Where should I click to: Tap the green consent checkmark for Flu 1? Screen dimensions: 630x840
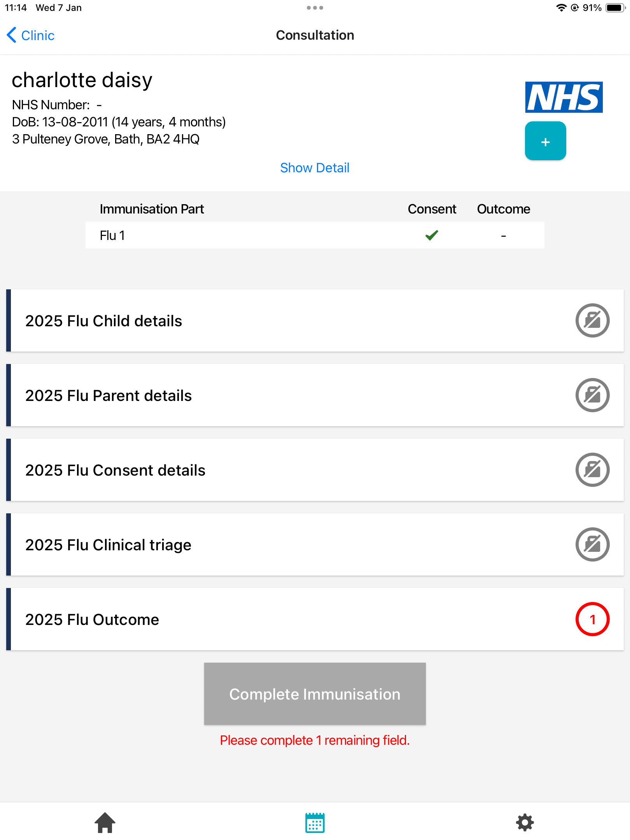point(432,235)
